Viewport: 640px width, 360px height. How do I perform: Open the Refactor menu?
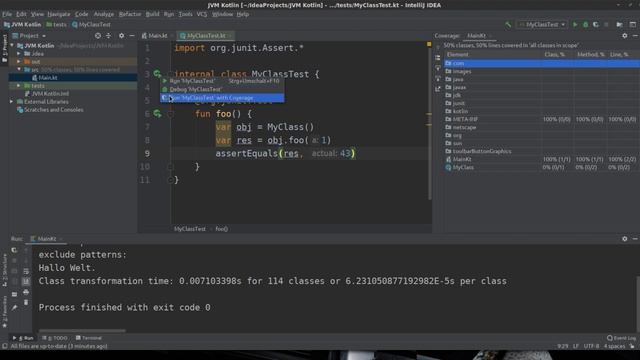coord(130,14)
